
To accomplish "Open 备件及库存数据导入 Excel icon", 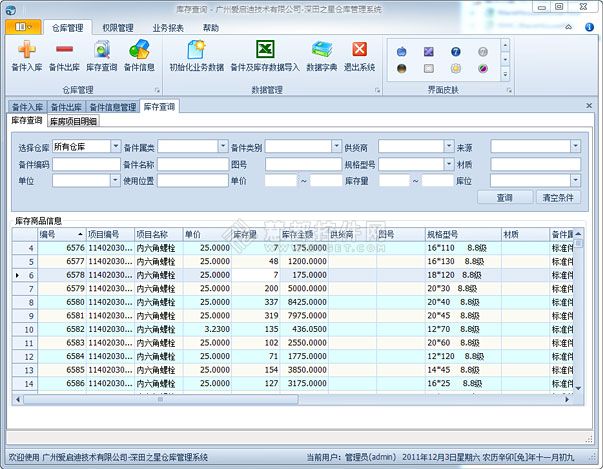I will (x=265, y=56).
